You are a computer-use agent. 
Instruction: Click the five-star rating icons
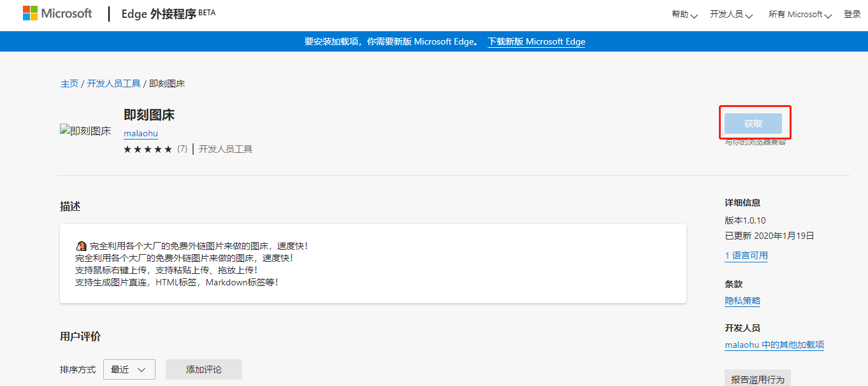[x=148, y=149]
